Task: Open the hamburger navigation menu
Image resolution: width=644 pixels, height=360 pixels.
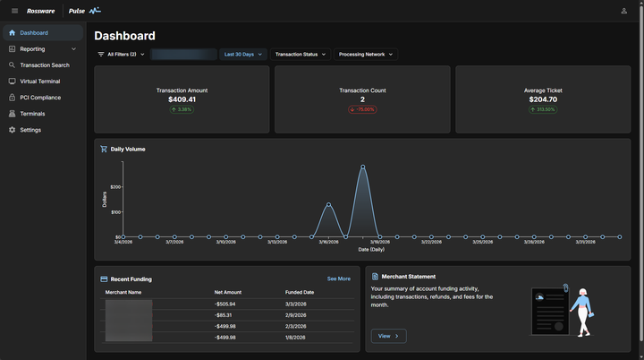Action: pyautogui.click(x=14, y=11)
